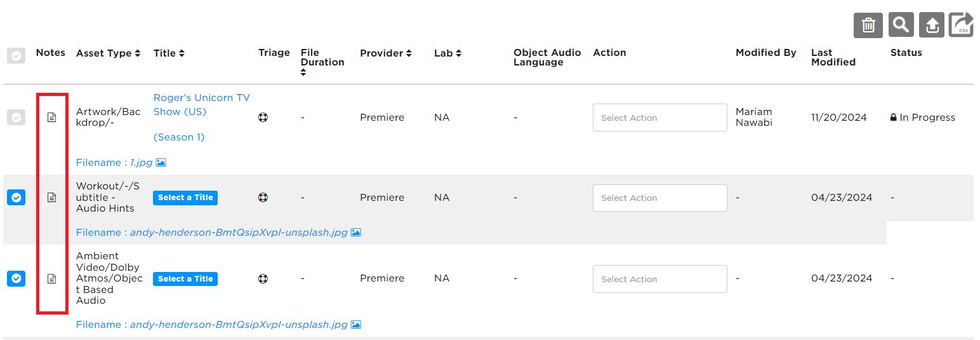Screen dimensions: 980x340
Task: Open Select Action dropdown for Workout row
Action: click(x=660, y=198)
